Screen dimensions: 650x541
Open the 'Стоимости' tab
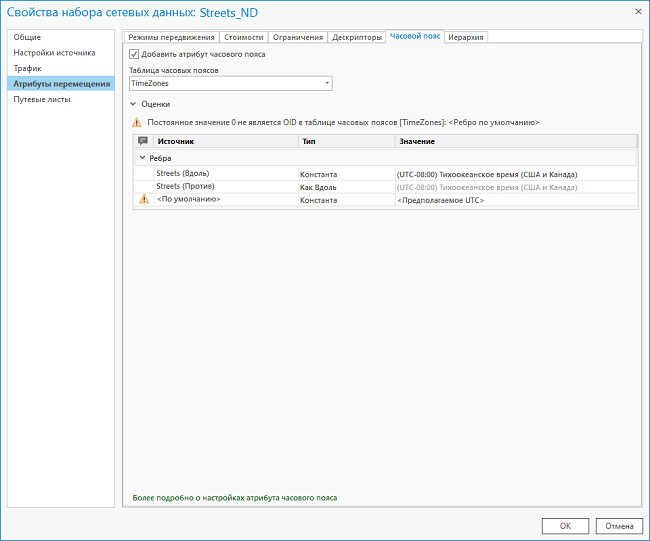click(244, 37)
